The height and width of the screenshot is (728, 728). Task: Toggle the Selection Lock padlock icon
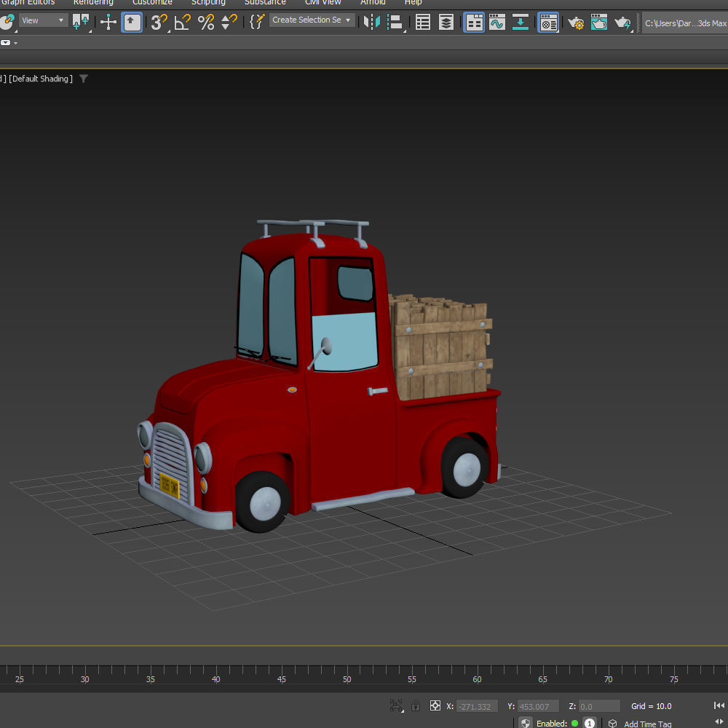416,705
